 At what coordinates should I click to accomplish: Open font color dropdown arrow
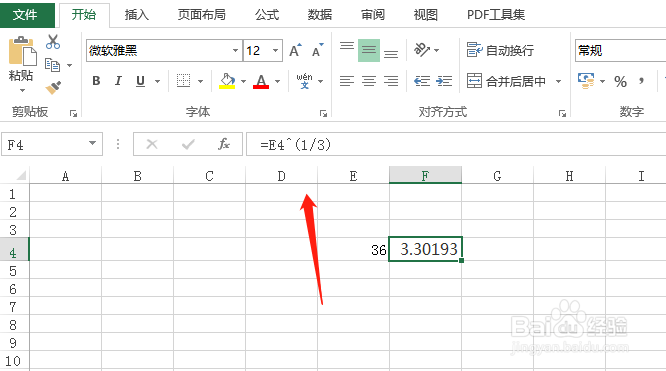point(277,81)
